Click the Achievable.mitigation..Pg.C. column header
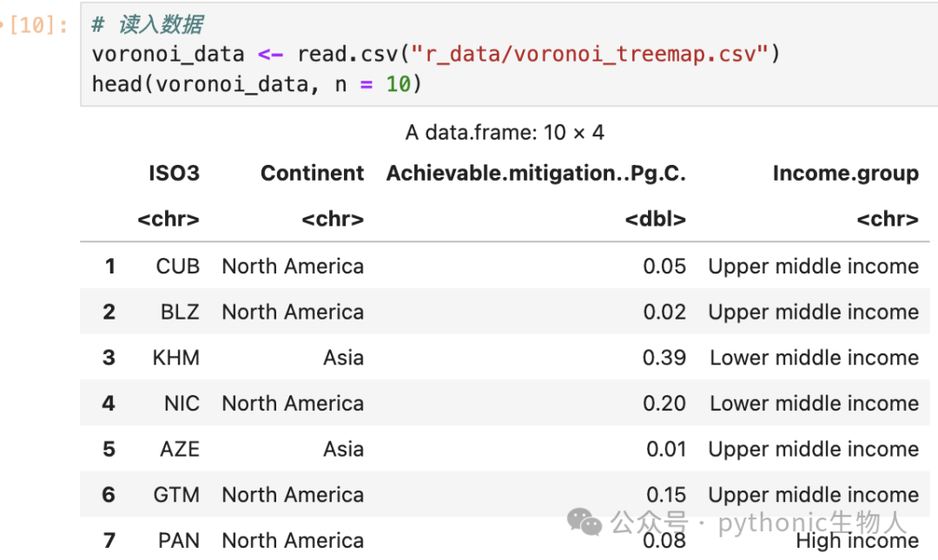938x560 pixels. pos(536,173)
